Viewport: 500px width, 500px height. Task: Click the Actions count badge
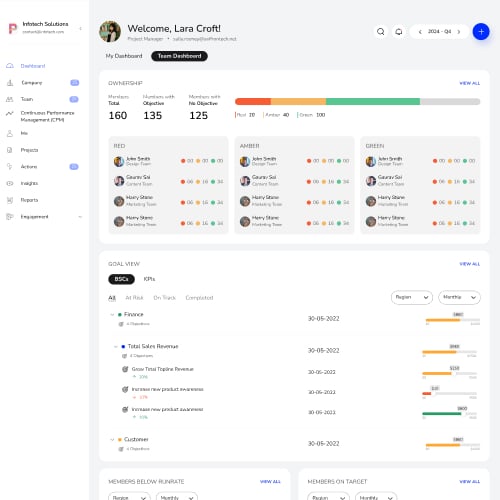tap(74, 166)
